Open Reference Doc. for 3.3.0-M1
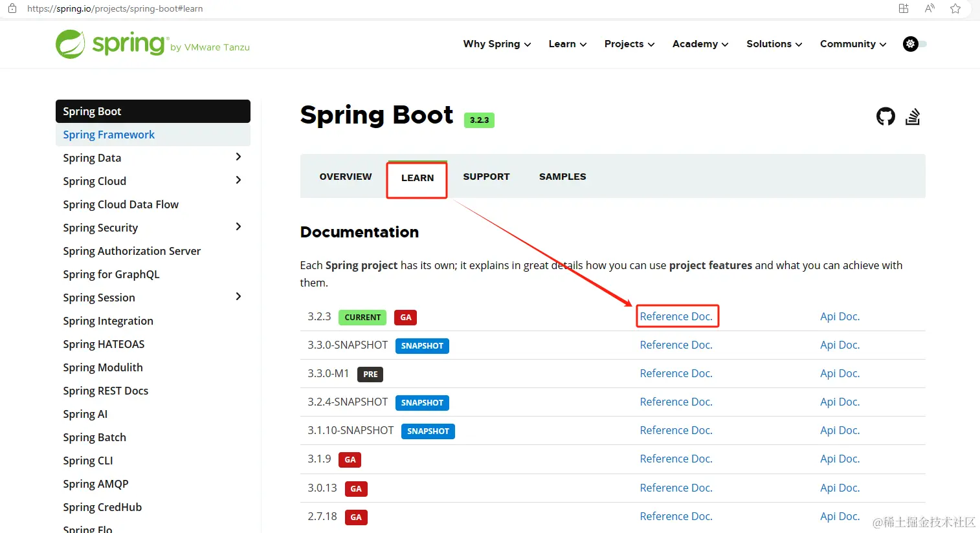Viewport: 980px width, 533px height. (x=676, y=373)
